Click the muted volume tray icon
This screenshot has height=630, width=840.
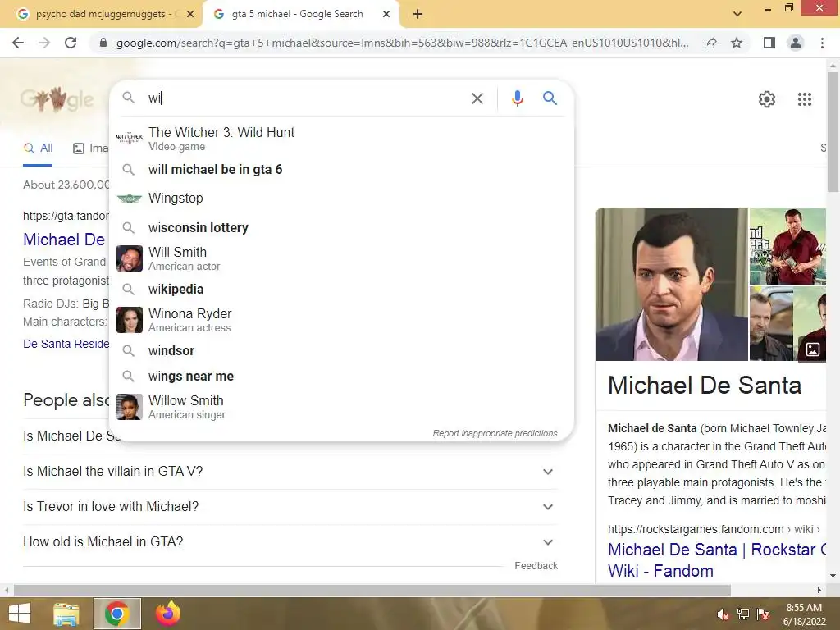coord(724,614)
